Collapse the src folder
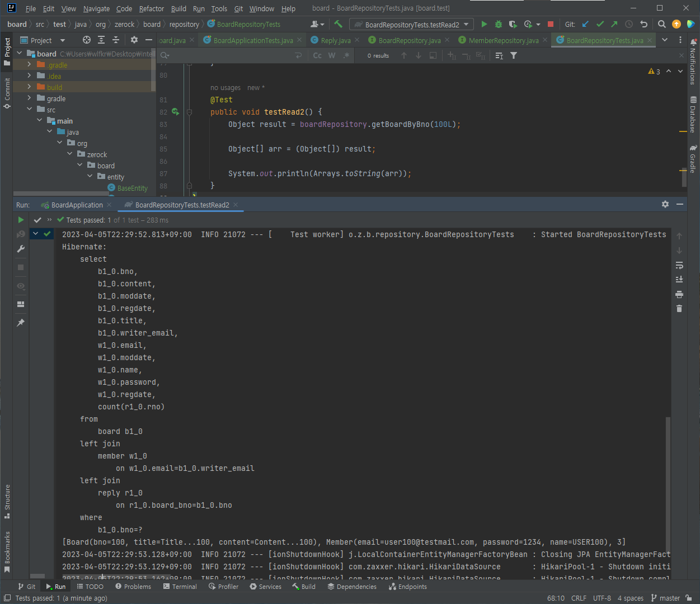 [30, 110]
